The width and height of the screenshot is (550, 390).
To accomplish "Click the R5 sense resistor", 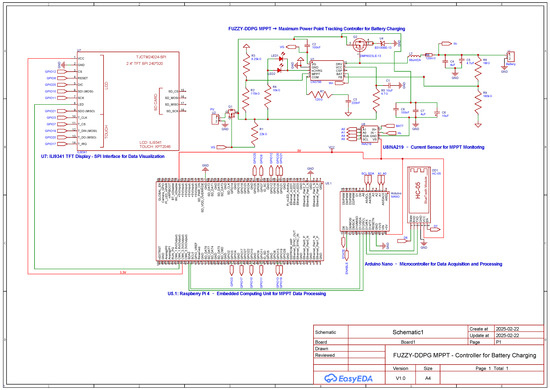I will tap(376, 99).
